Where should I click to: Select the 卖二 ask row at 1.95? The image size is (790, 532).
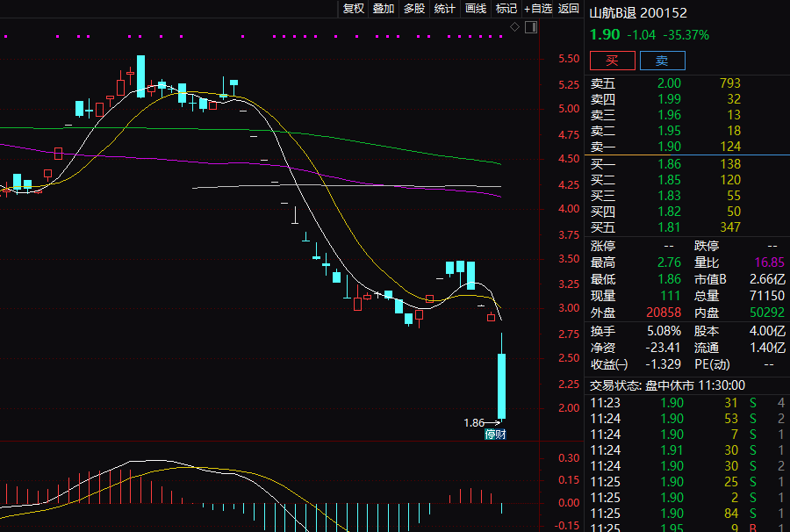pyautogui.click(x=687, y=131)
